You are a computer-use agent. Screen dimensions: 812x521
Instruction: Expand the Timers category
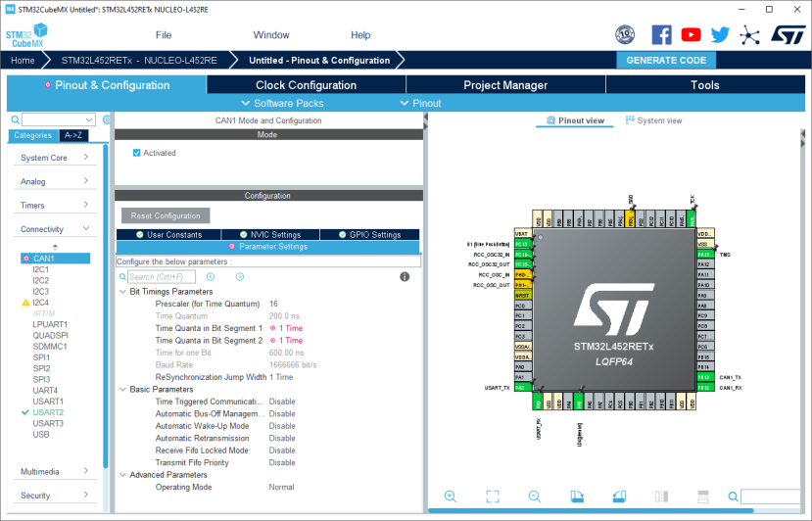(55, 205)
